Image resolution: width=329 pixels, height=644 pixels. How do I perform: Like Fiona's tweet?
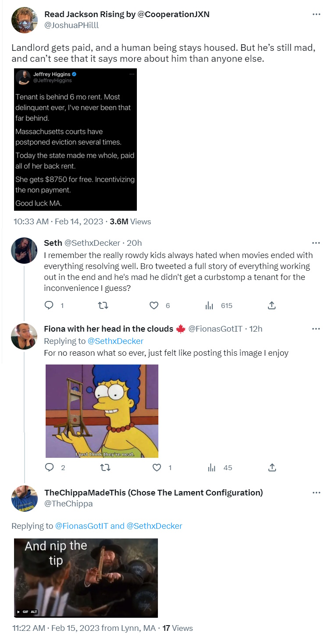(157, 467)
